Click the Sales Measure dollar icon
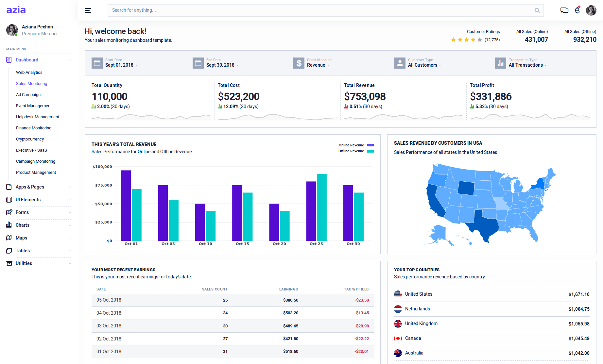Viewport: 603px width, 364px height. (299, 63)
